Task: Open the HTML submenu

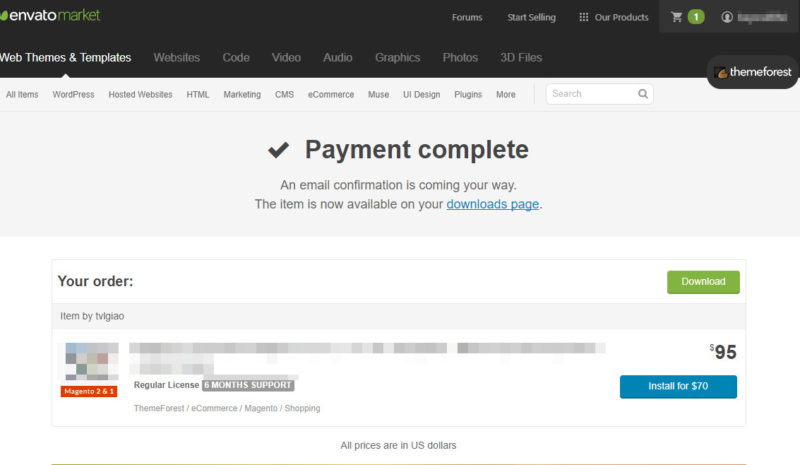Action: pyautogui.click(x=198, y=94)
